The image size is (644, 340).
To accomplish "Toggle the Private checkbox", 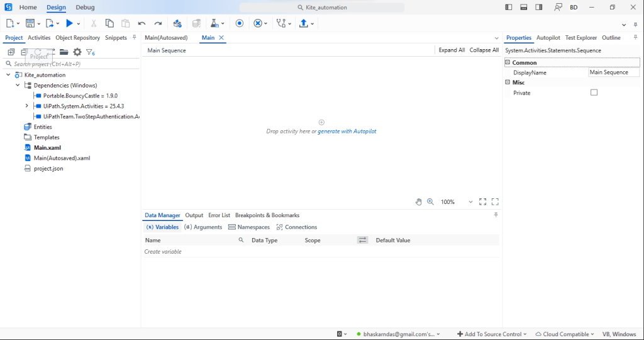I will coord(594,93).
